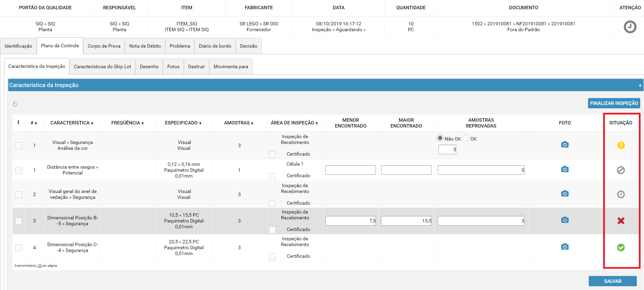Sort table by Especificado column

click(183, 123)
